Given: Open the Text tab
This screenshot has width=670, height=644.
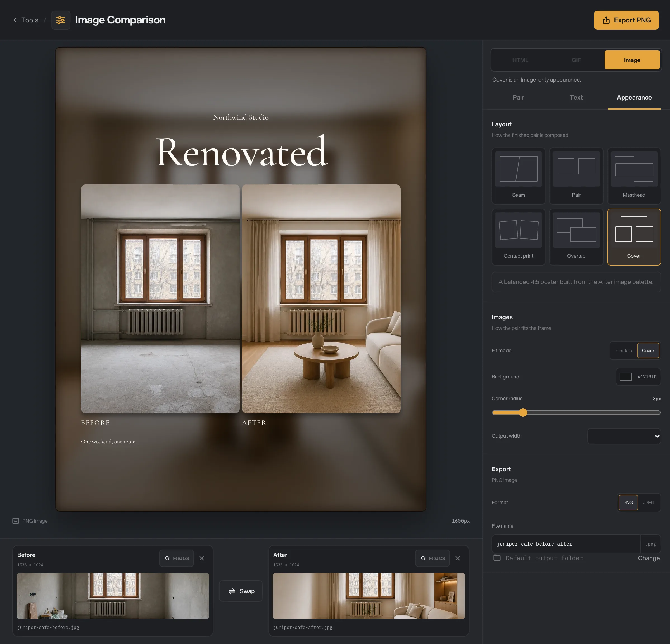Looking at the screenshot, I should point(576,98).
